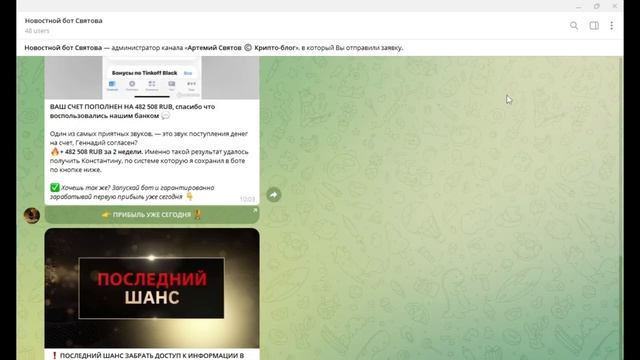Click text ВАШ СЧЕТ ПОПОЛНЕН НА 482 508 RUB

(x=111, y=107)
